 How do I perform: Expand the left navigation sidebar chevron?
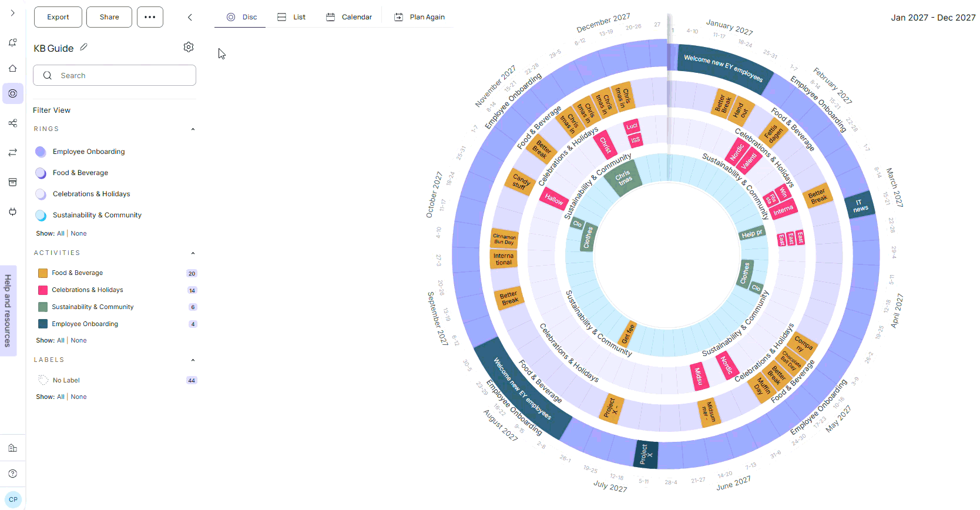(x=12, y=13)
